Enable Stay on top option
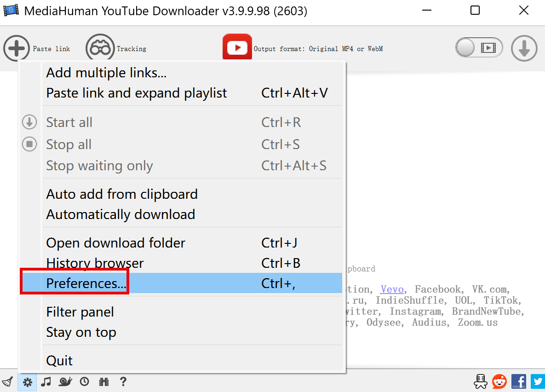Image resolution: width=545 pixels, height=392 pixels. pos(81,332)
